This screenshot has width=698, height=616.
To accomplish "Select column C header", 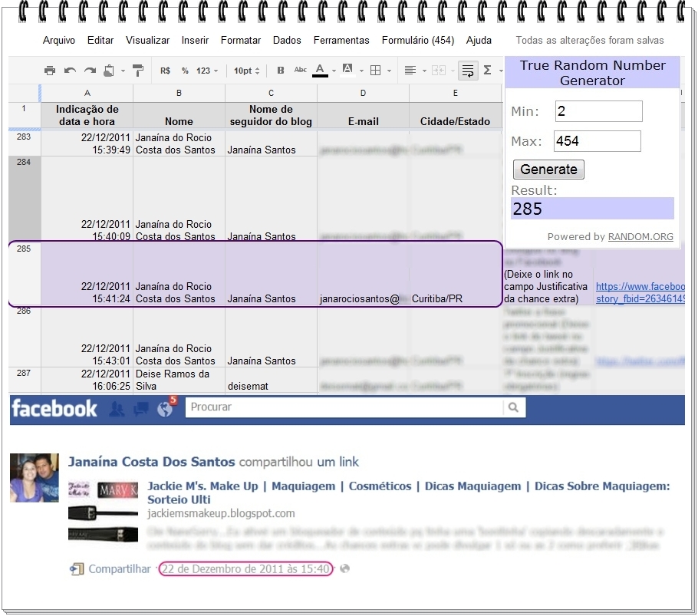I will pyautogui.click(x=271, y=93).
